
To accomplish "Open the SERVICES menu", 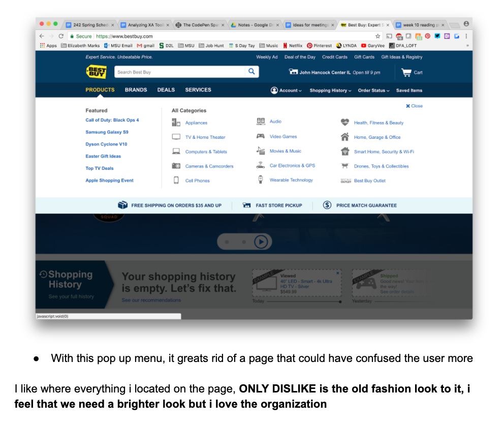I will pos(198,90).
